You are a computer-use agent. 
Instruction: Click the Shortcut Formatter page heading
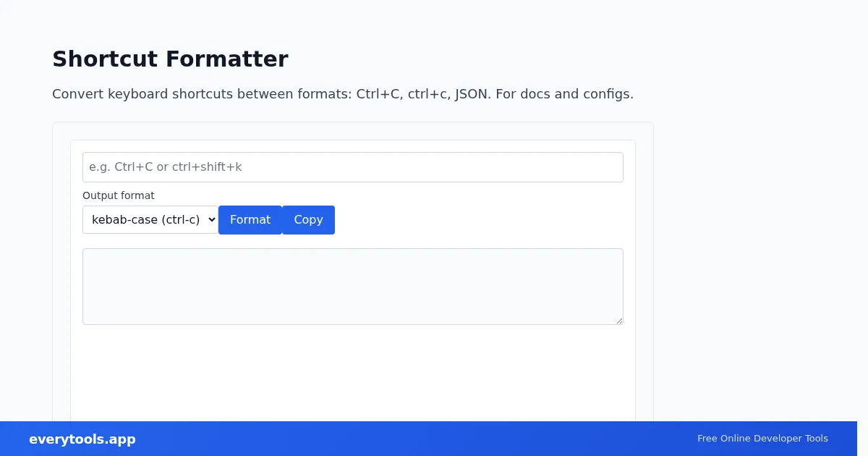point(170,59)
